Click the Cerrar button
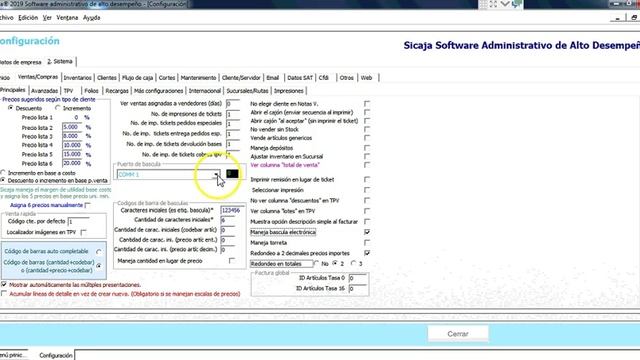 pos(458,334)
